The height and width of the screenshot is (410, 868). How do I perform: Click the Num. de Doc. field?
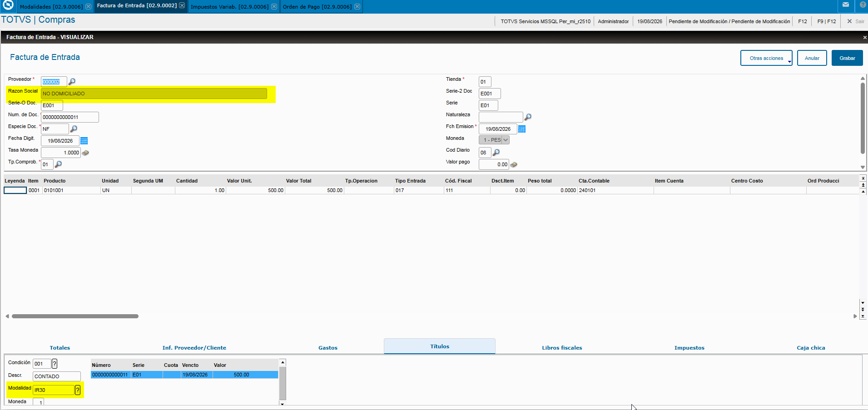[x=70, y=117]
